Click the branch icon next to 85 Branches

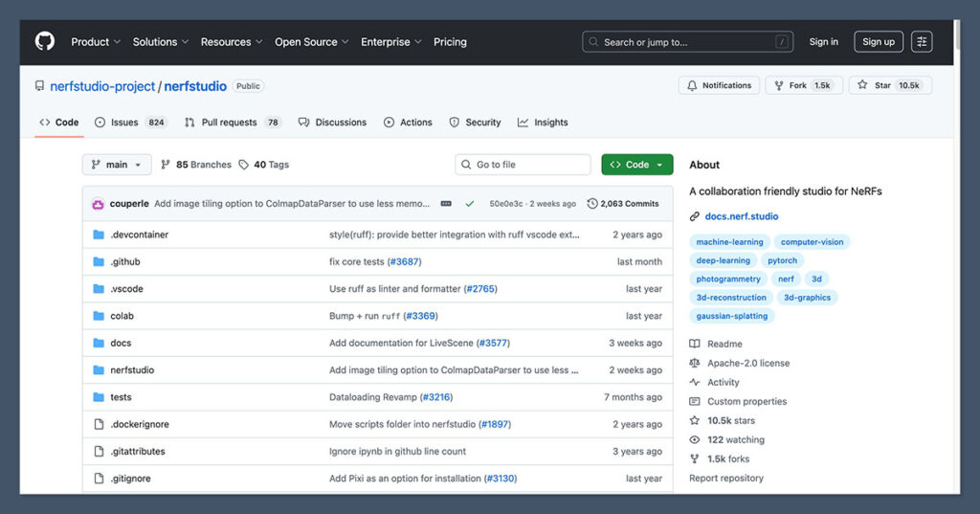pyautogui.click(x=165, y=165)
